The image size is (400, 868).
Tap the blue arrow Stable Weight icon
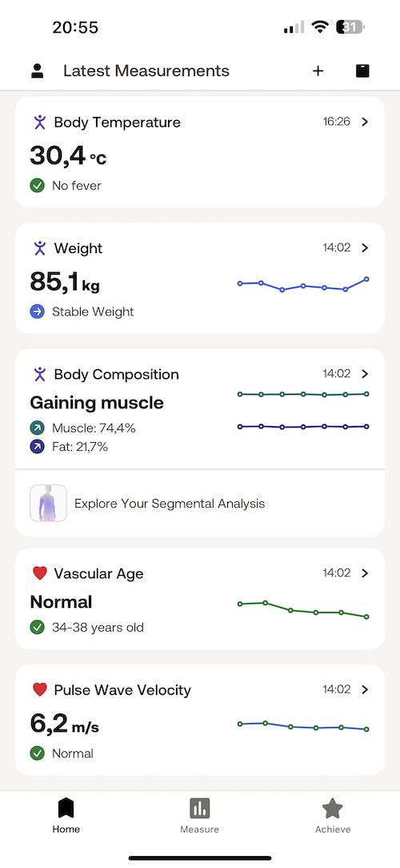pyautogui.click(x=37, y=311)
